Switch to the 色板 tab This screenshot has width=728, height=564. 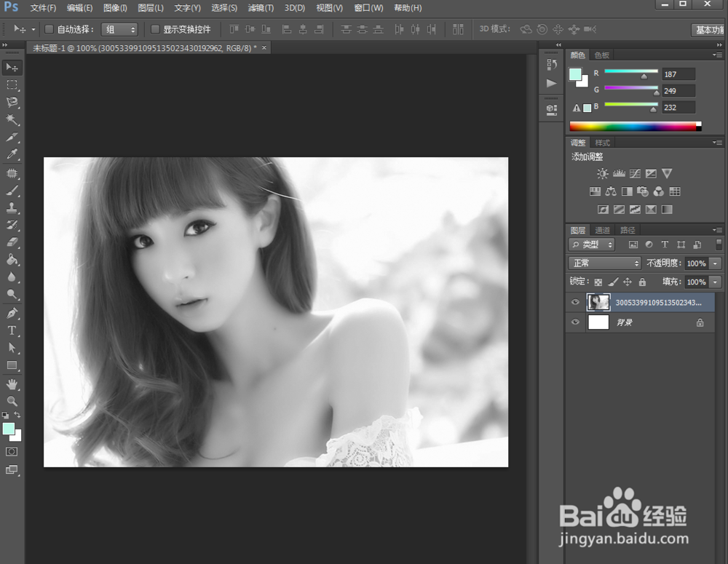tap(602, 55)
